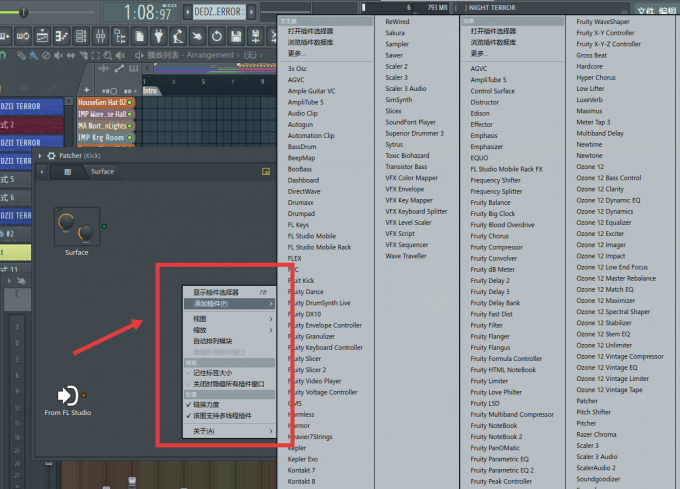Click the Intro timeline marker

click(x=150, y=91)
